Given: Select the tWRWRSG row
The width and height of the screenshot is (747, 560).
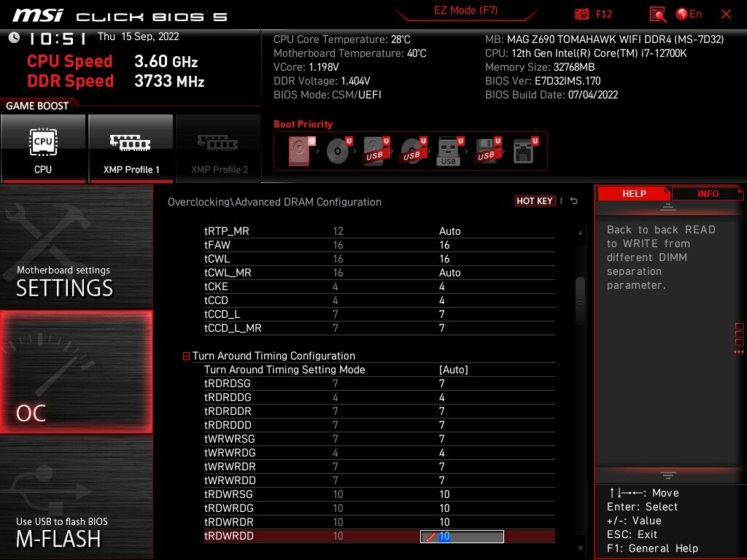Looking at the screenshot, I should tap(379, 438).
